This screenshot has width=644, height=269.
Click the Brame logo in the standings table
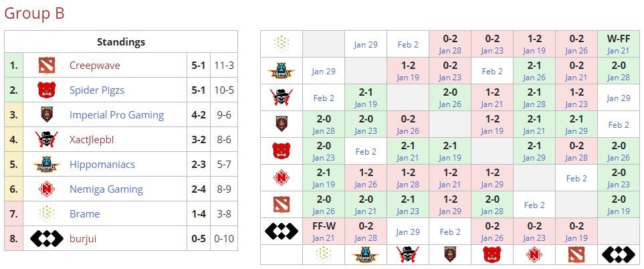click(x=46, y=213)
